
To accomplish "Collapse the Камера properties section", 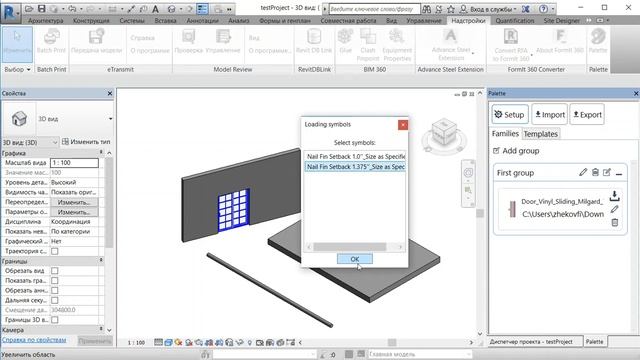I will pyautogui.click(x=101, y=329).
